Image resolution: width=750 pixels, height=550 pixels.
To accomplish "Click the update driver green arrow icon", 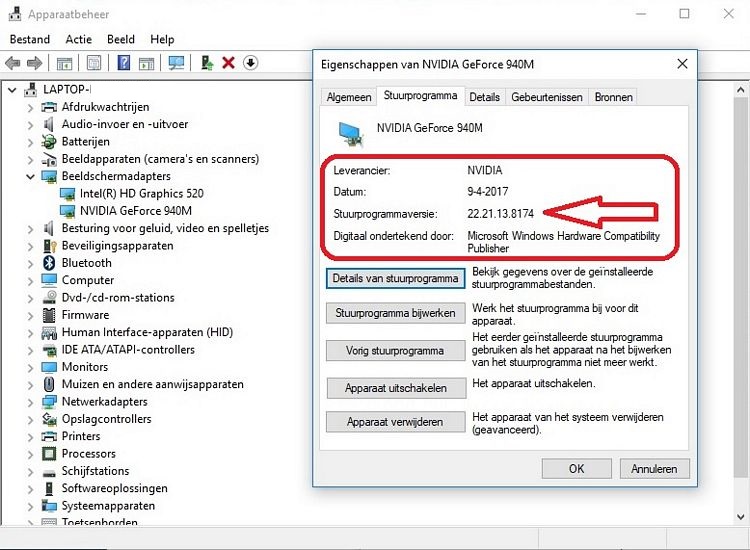I will pos(207,63).
